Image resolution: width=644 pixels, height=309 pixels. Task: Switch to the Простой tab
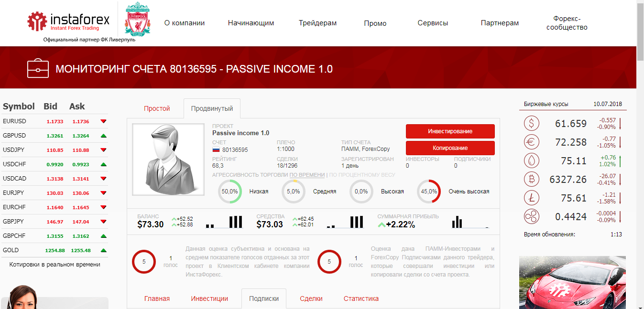(x=157, y=108)
